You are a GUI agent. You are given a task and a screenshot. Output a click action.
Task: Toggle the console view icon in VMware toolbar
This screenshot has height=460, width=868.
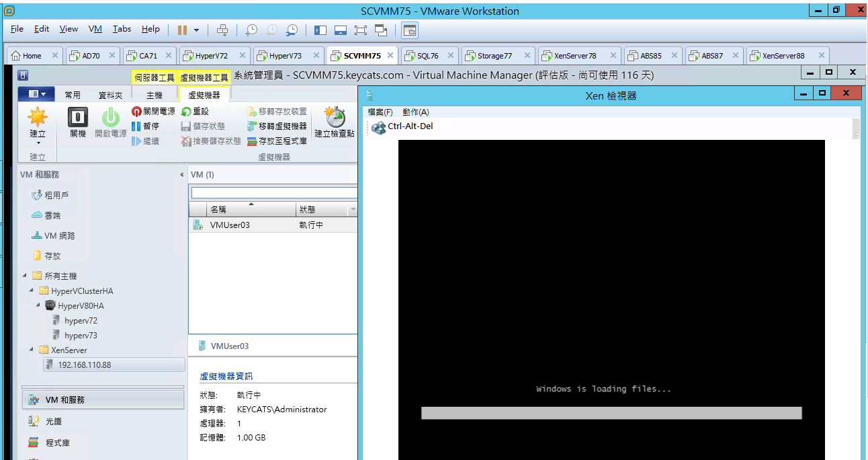410,30
